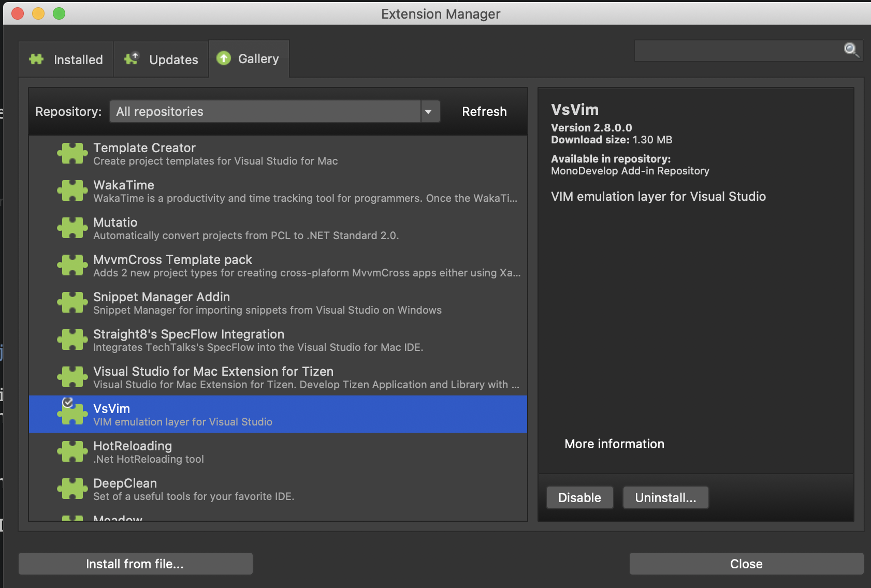Viewport: 871px width, 588px height.
Task: Click the DeepClean extension icon
Action: [x=72, y=489]
